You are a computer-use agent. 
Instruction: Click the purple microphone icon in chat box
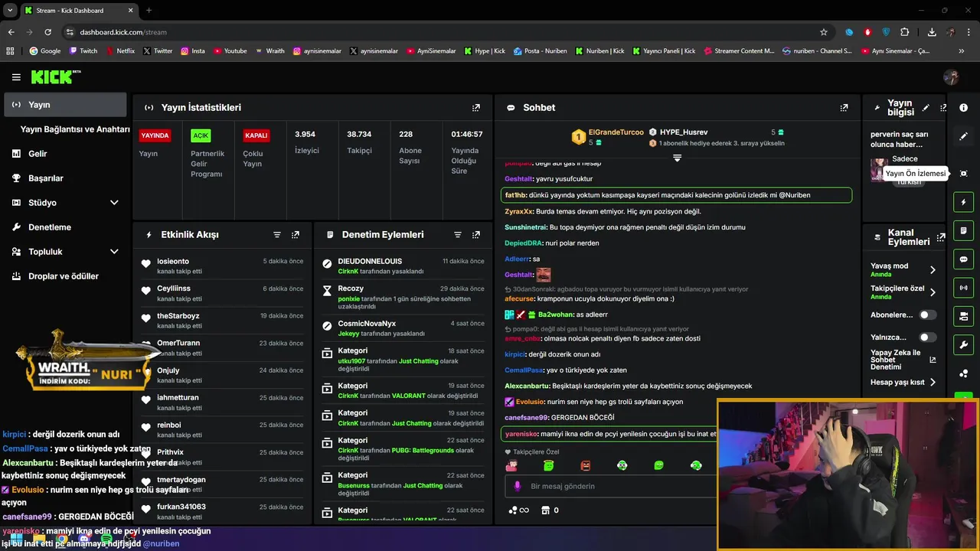point(518,486)
